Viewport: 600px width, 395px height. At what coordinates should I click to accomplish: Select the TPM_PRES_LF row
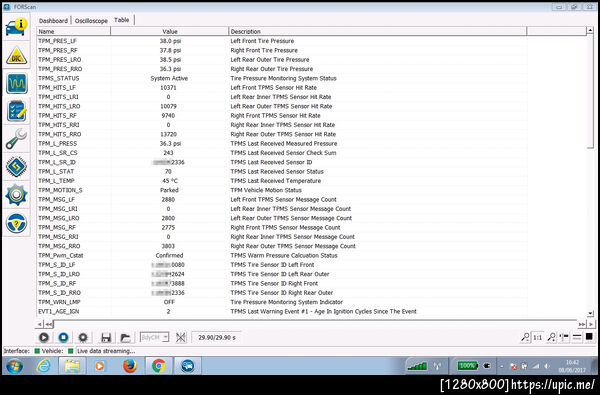pos(282,41)
